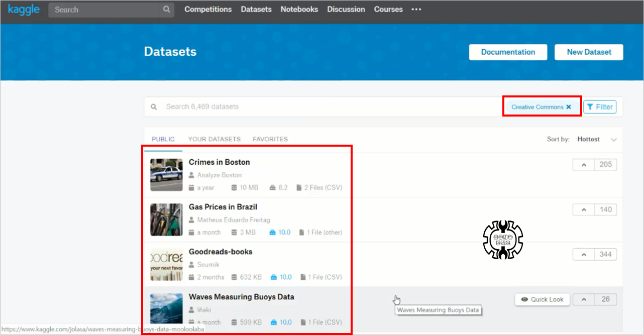Open Notebooks in the navbar
The image size is (644, 335).
(x=299, y=10)
